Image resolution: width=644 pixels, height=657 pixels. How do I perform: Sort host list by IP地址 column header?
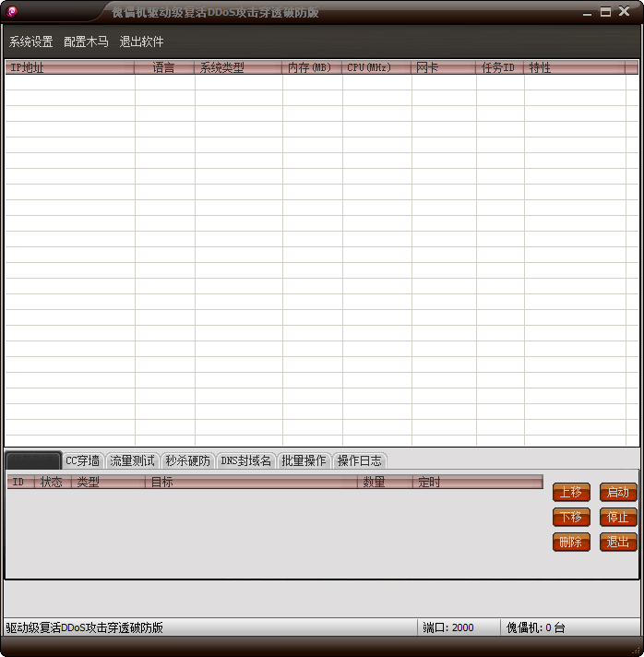tap(69, 67)
